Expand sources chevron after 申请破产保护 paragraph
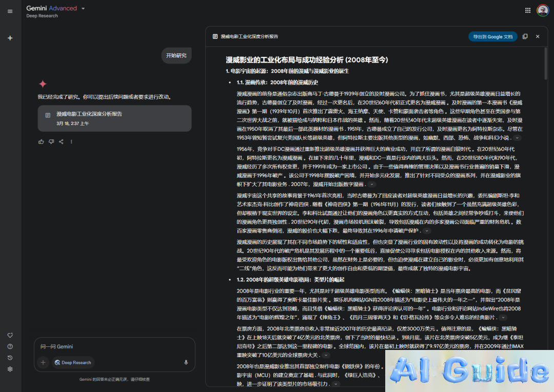554x392 pixels. click(427, 231)
